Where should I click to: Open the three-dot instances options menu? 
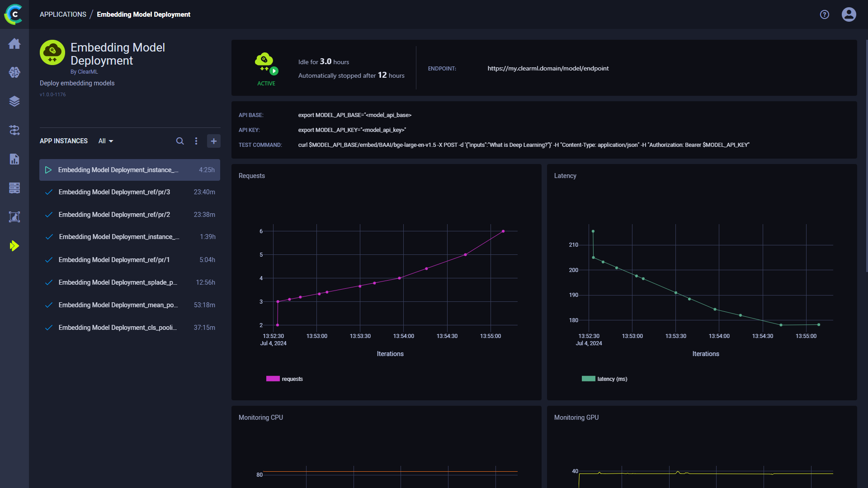point(196,141)
